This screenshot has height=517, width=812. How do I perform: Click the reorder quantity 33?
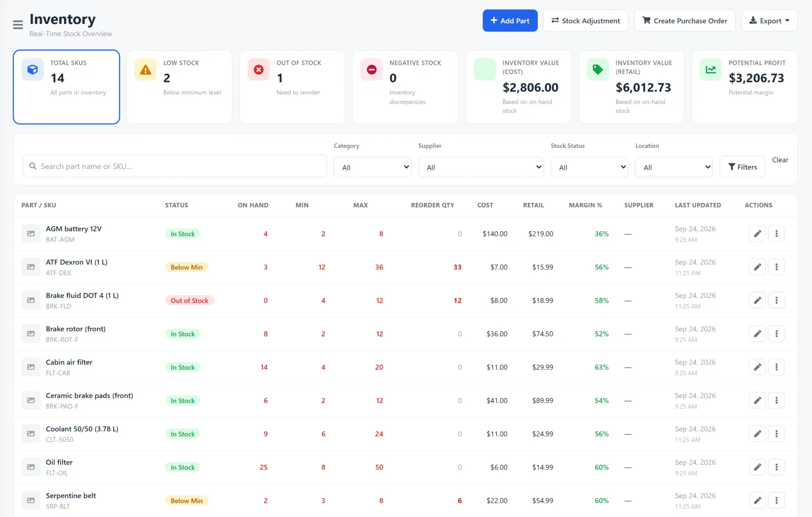(457, 267)
